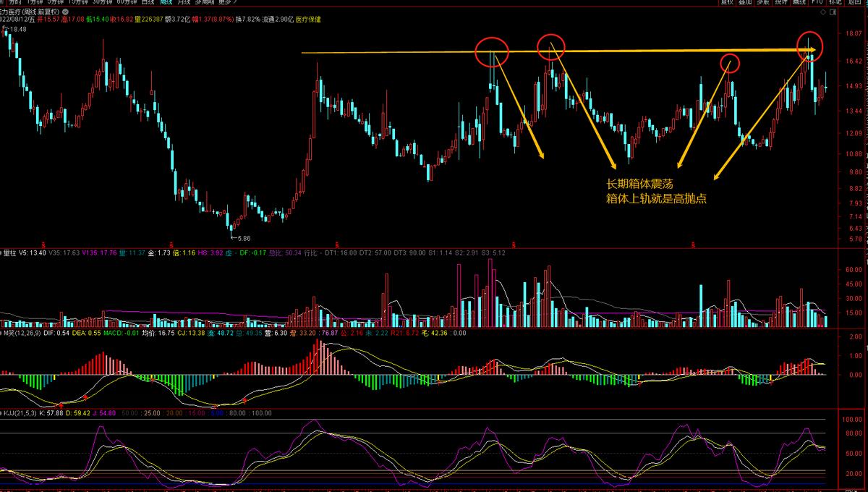868x492 pixels.
Task: Click the diamond icon at chart top right
Action: coord(823,12)
